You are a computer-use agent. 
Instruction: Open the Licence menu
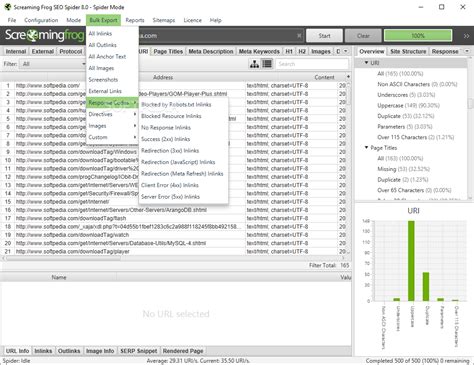point(193,20)
